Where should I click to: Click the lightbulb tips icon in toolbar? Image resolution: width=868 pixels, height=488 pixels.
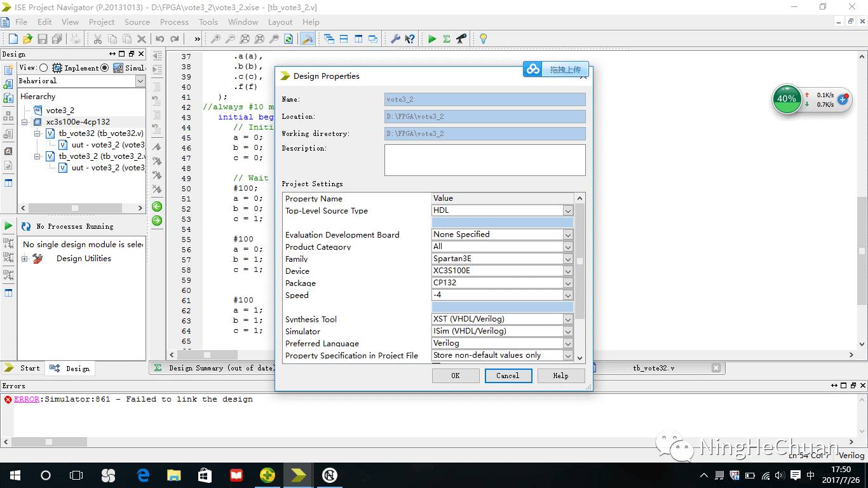click(483, 39)
